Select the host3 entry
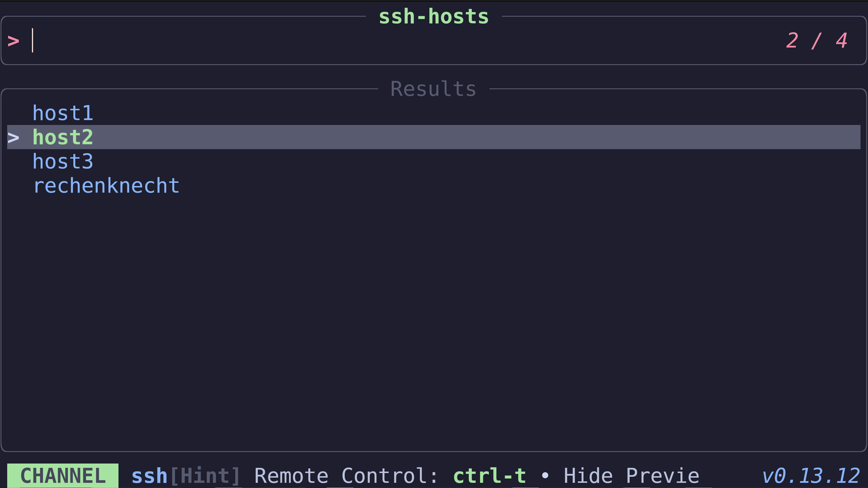Screen dimensions: 868x488 pos(63,161)
